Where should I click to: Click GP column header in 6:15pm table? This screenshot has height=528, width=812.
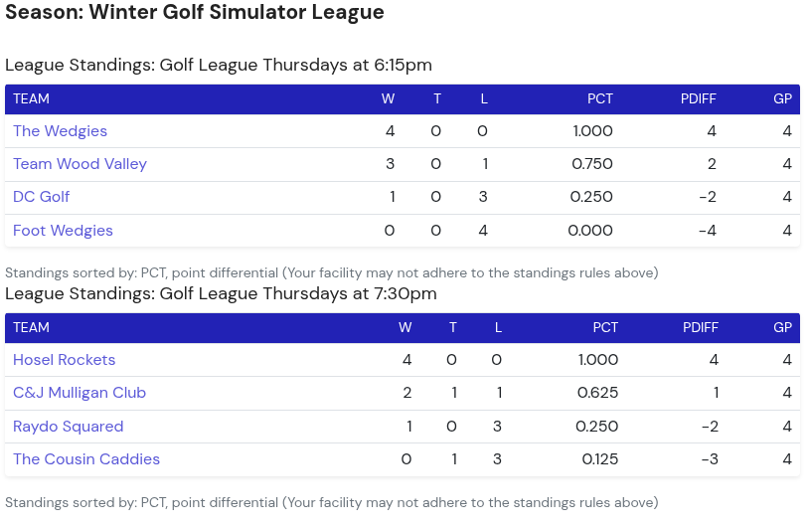pyautogui.click(x=782, y=98)
